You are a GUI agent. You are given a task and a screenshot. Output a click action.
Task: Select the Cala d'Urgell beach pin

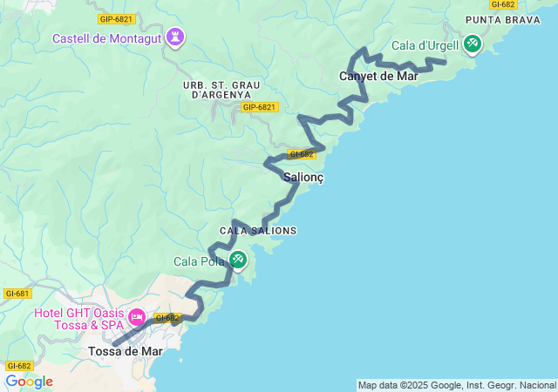[473, 44]
